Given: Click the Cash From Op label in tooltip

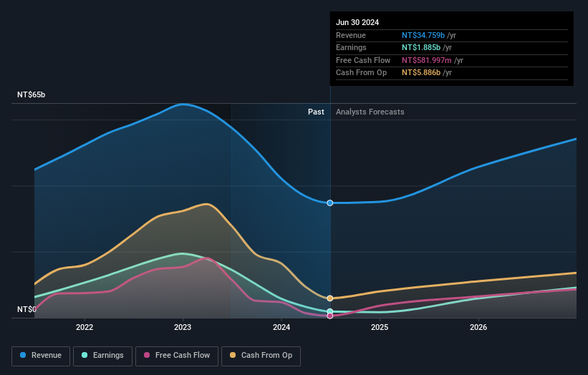Looking at the screenshot, I should tap(361, 73).
